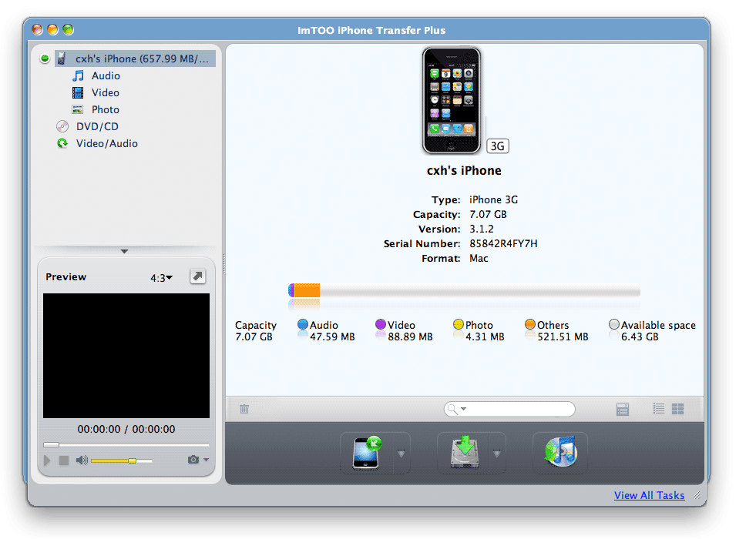Open the Photo library in the sidebar
756x539 pixels.
(x=105, y=109)
